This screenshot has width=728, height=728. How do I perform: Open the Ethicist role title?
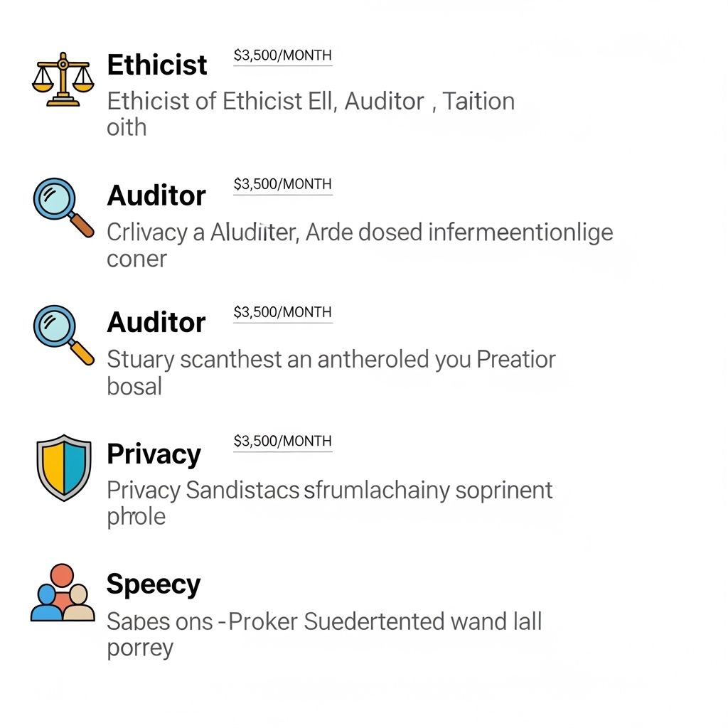[x=157, y=65]
